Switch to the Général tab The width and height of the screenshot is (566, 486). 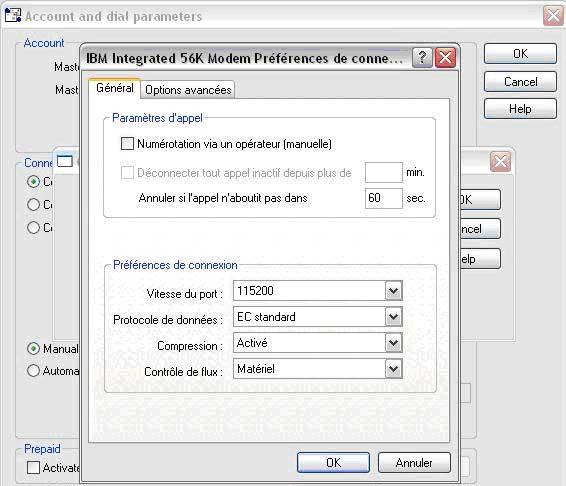115,88
